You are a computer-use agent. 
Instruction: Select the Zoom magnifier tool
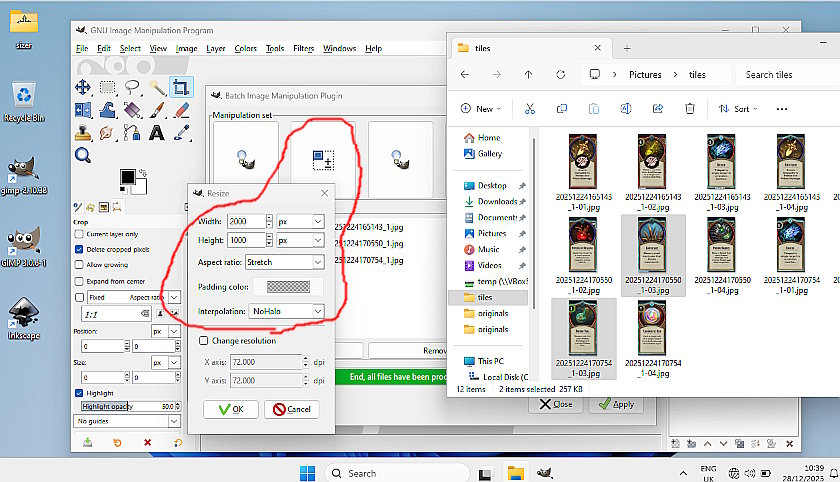[82, 155]
